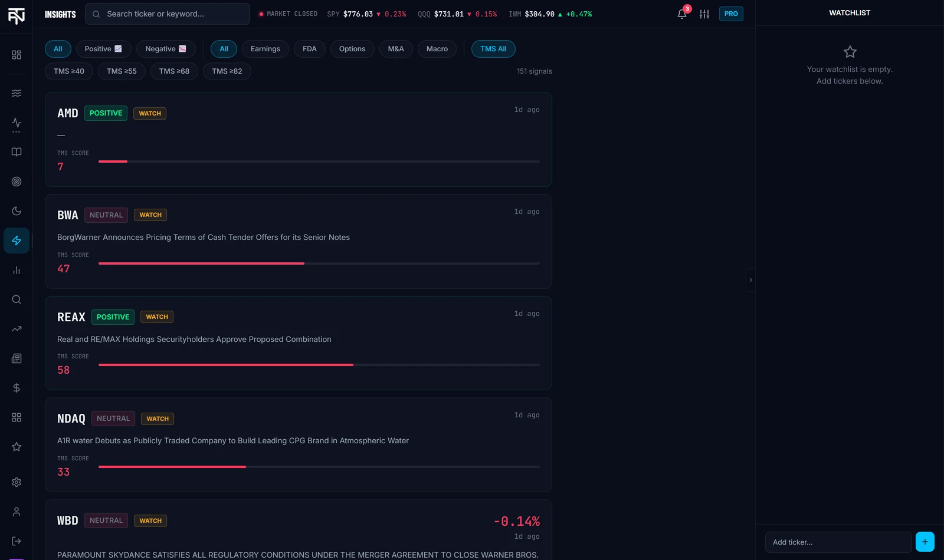The height and width of the screenshot is (560, 944).
Task: Open the trending arrow icon in sidebar
Action: tap(17, 329)
